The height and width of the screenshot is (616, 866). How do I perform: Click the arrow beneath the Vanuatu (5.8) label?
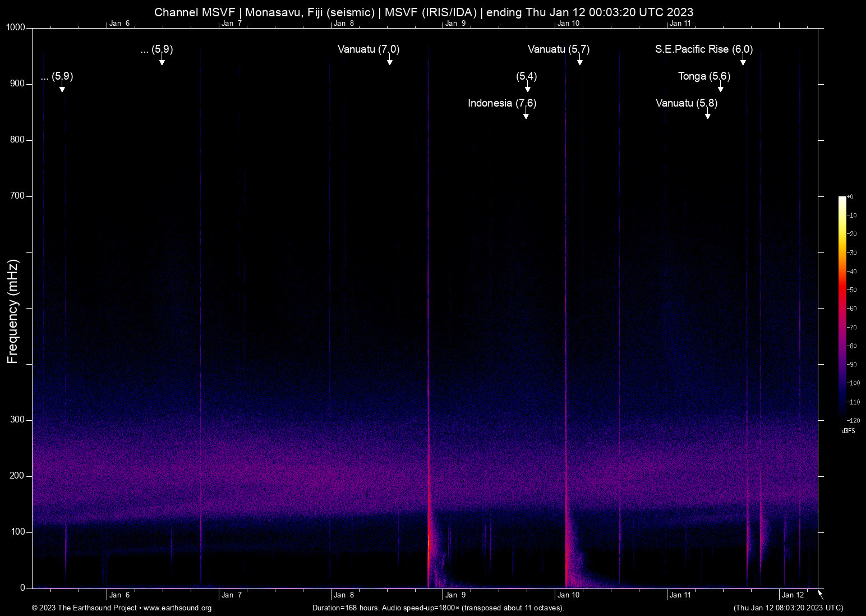[708, 114]
